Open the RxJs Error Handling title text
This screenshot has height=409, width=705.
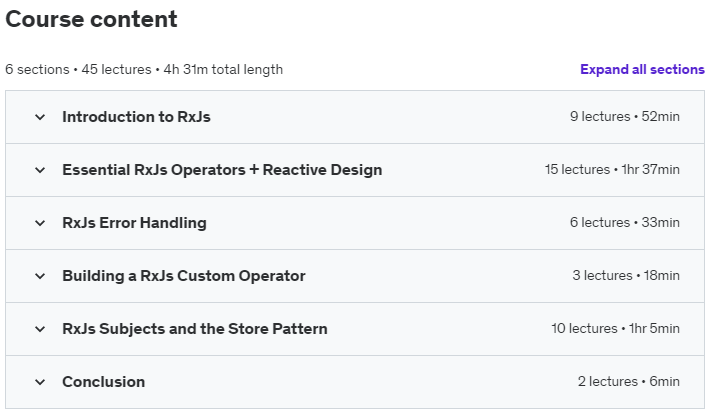134,223
